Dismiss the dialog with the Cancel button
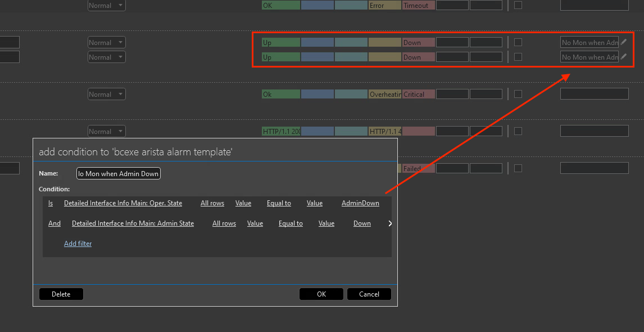 (369, 294)
